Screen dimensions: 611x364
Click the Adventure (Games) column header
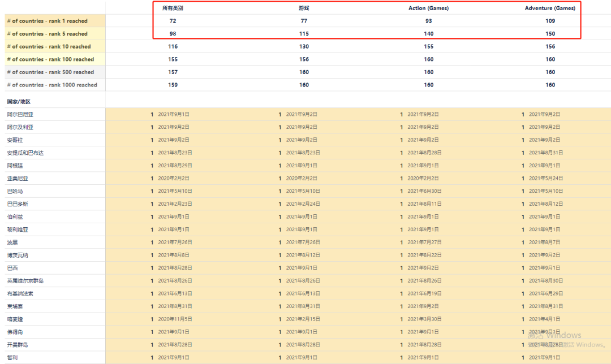coord(550,8)
